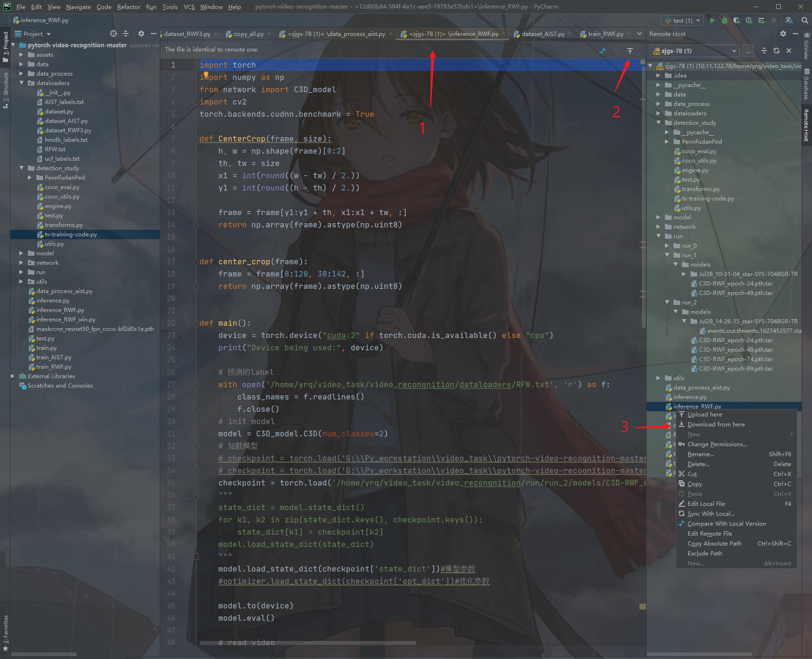812x659 pixels.
Task: Expand the assets folder in Project tree
Action: [x=21, y=55]
